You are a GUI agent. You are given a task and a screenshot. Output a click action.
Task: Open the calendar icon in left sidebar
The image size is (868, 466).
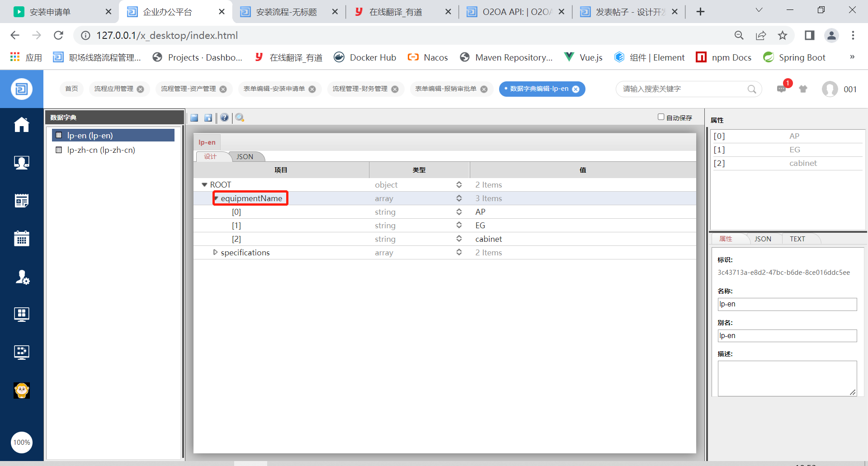(x=22, y=238)
